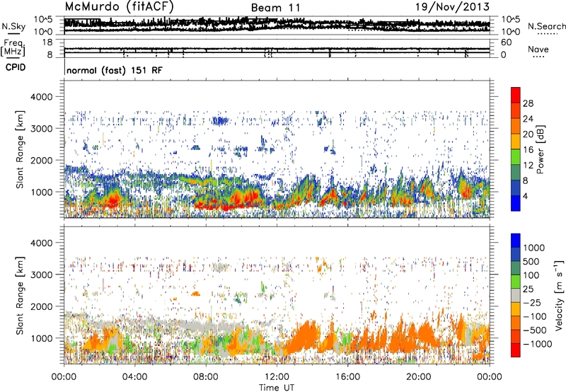
Task: Click the light green segment of Power colorbar
Action: coord(516,156)
